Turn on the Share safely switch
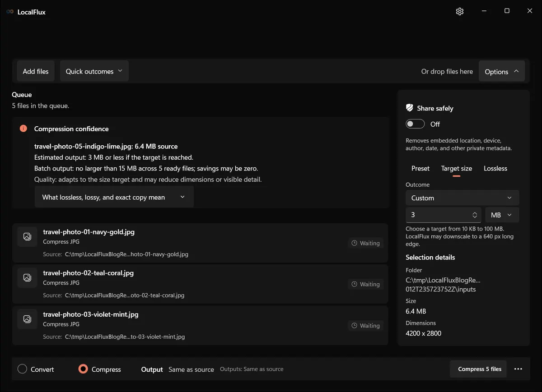542x392 pixels. [415, 124]
